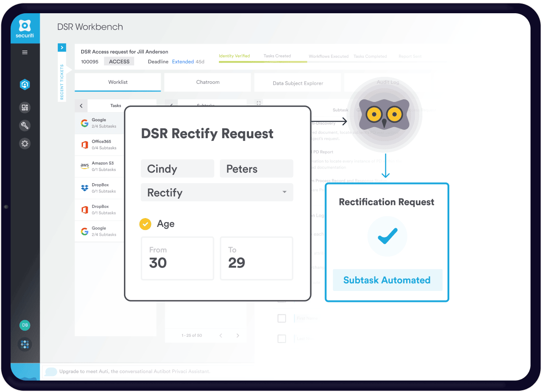Click the wrench tools sidebar icon
The height and width of the screenshot is (392, 542).
pos(25,126)
